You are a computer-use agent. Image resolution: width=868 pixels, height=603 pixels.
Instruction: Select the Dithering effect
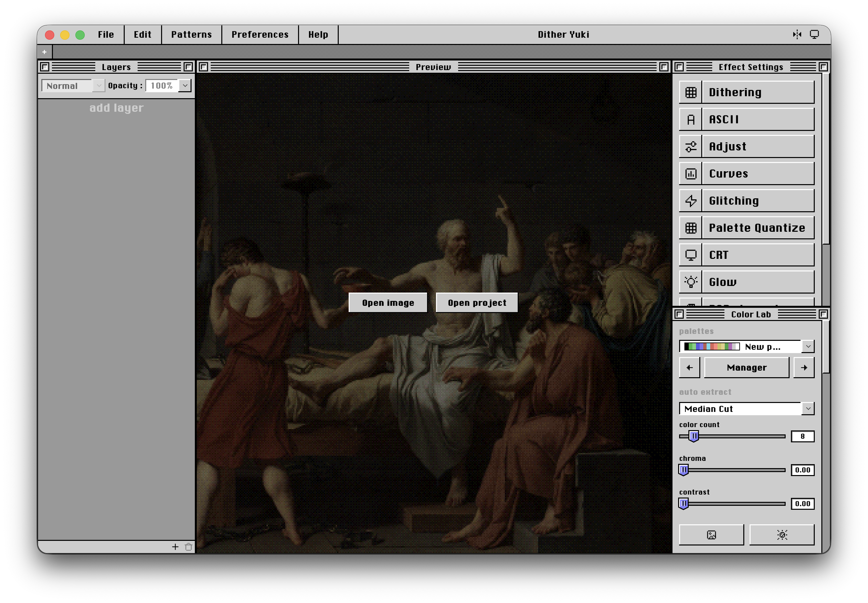[747, 93]
